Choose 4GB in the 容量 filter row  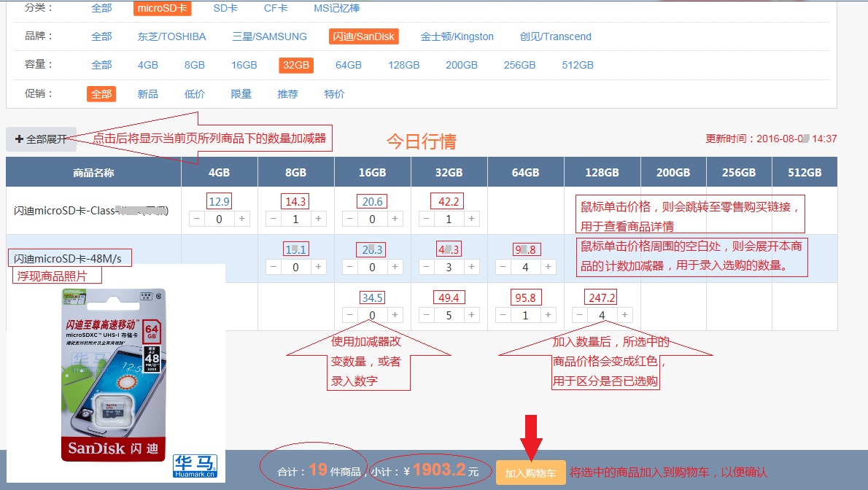(148, 65)
